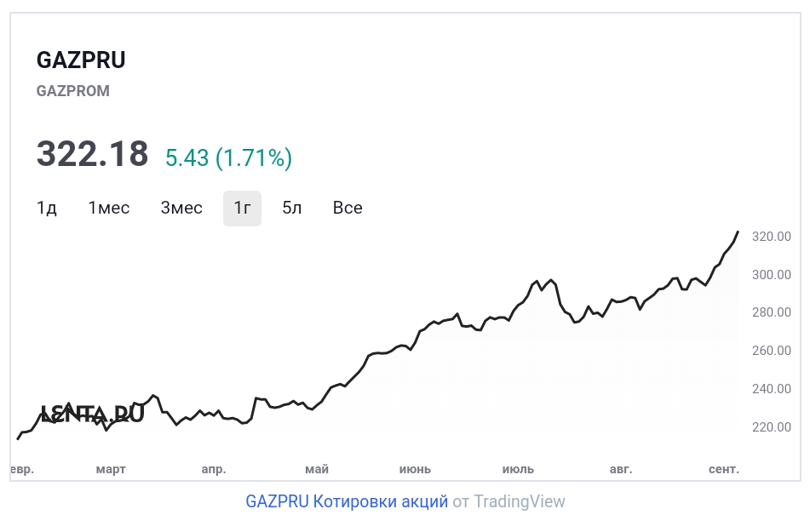Viewport: 810px width, 532px height.
Task: Click the LENTA.RU watermark on chart
Action: point(92,415)
